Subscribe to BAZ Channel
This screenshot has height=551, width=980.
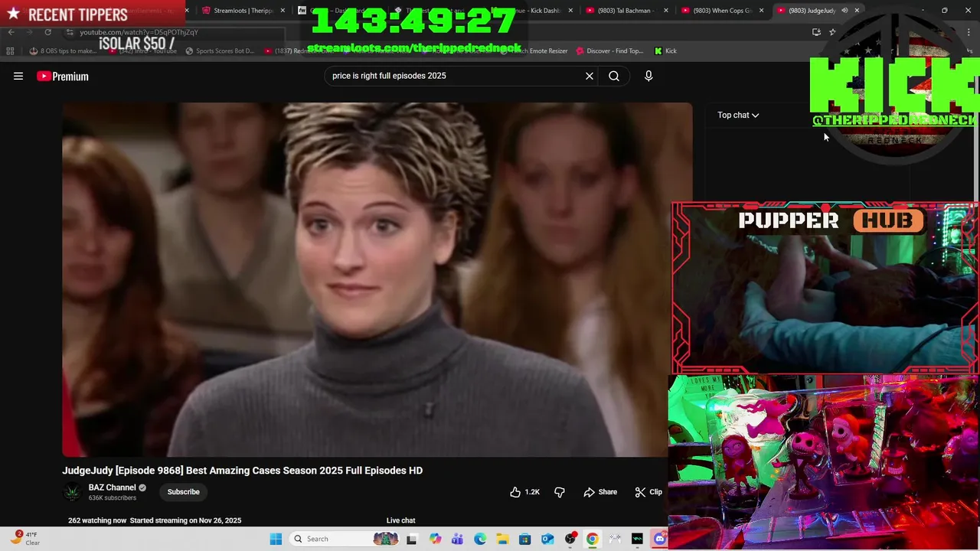click(184, 492)
